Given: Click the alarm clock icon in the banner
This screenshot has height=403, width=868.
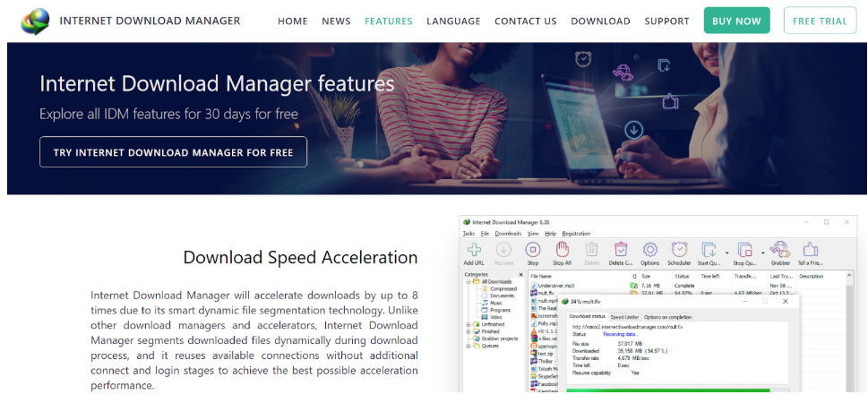Looking at the screenshot, I should (x=583, y=59).
